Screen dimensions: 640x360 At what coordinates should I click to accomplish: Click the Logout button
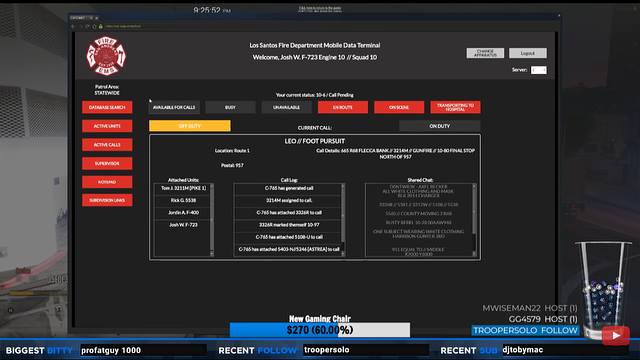[528, 53]
